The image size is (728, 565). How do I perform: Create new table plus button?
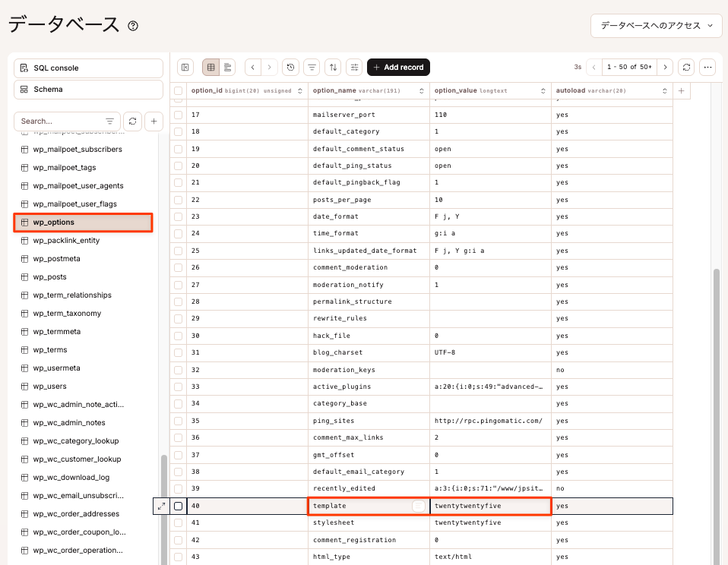(154, 121)
